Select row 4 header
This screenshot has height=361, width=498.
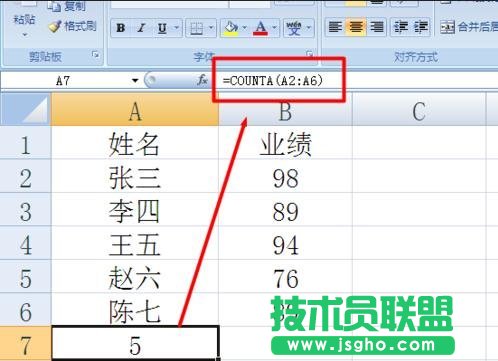(25, 244)
